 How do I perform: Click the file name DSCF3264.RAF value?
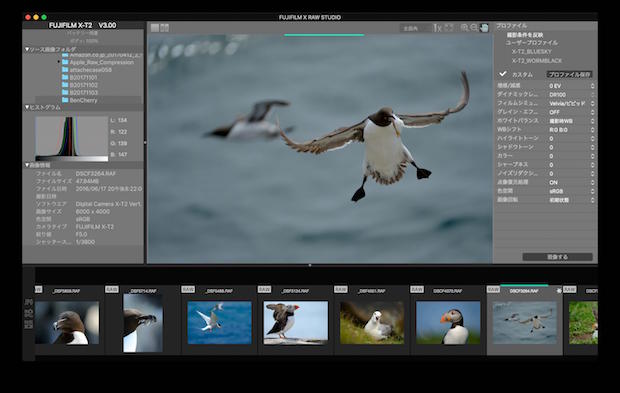click(x=96, y=174)
